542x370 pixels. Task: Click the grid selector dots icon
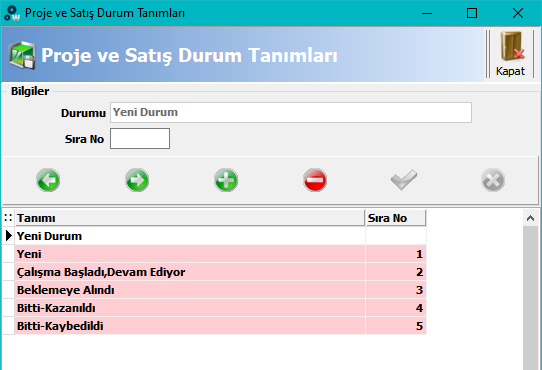point(8,218)
